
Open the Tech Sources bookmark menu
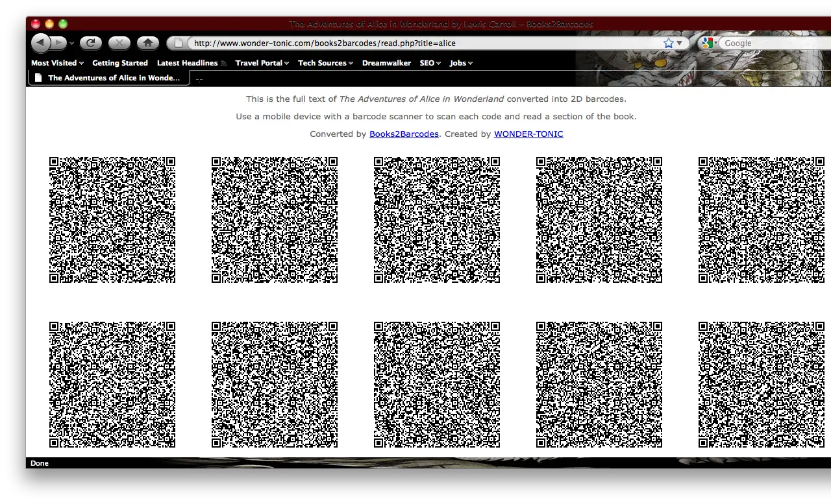pos(325,63)
